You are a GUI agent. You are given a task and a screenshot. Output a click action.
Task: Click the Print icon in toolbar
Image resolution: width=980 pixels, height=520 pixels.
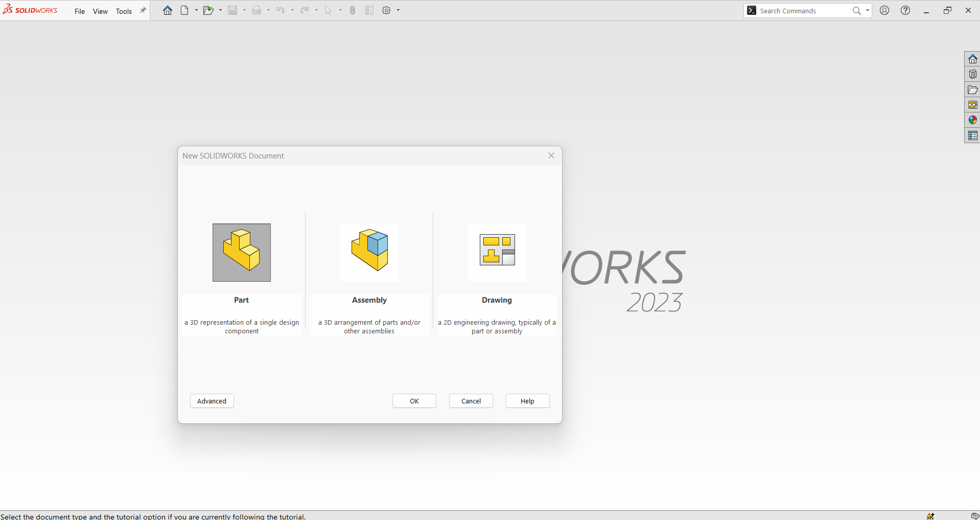point(256,10)
